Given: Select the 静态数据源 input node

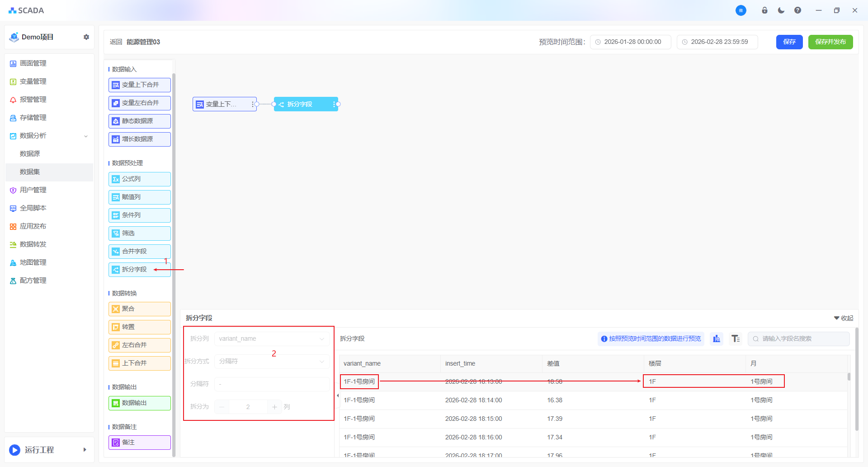Looking at the screenshot, I should point(139,121).
